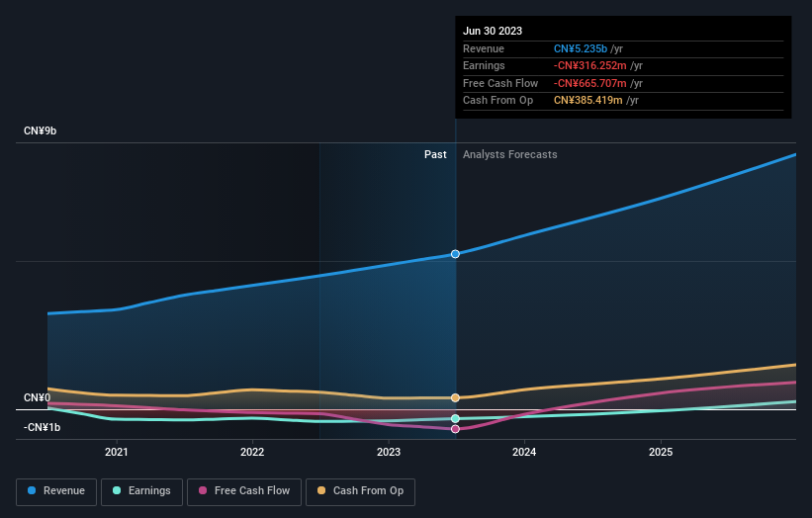Click the 2024 x-axis label
812x518 pixels.
click(x=524, y=452)
